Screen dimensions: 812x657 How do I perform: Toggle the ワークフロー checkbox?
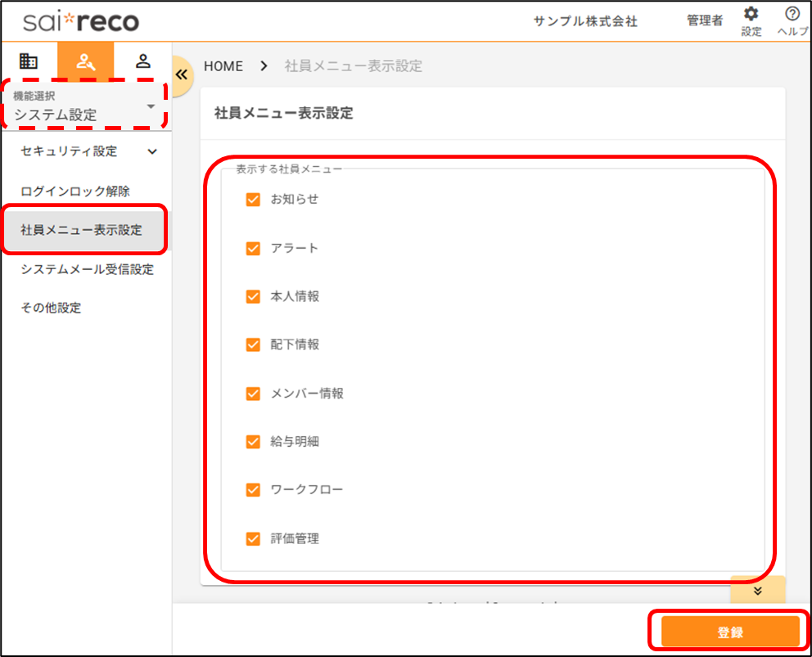point(253,490)
